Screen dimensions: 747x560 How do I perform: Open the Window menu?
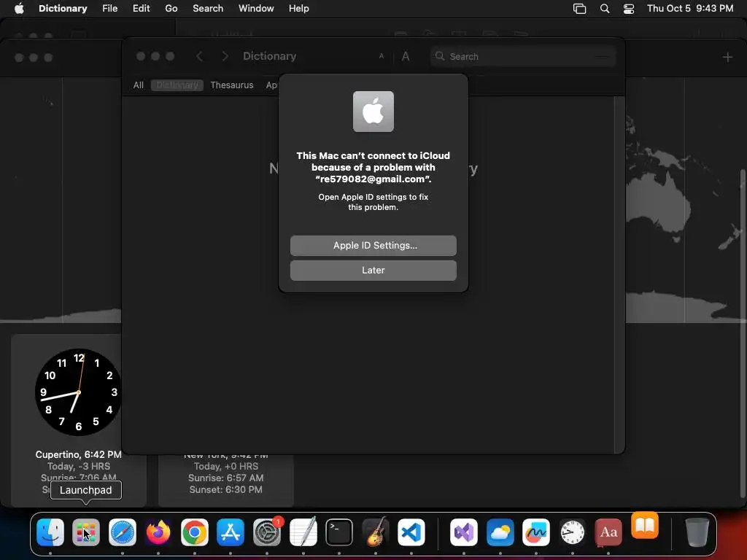pyautogui.click(x=256, y=8)
